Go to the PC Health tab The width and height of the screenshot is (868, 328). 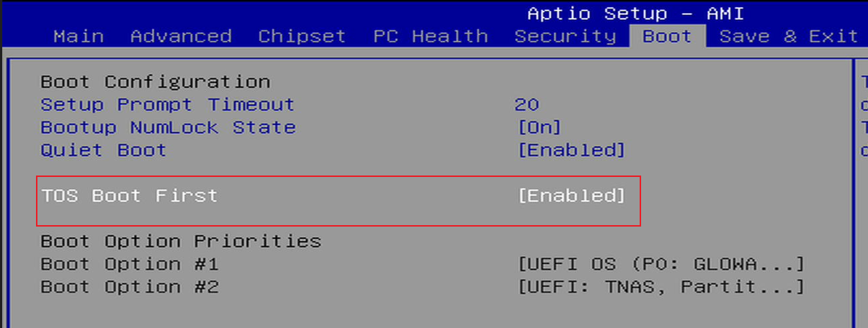tap(430, 36)
